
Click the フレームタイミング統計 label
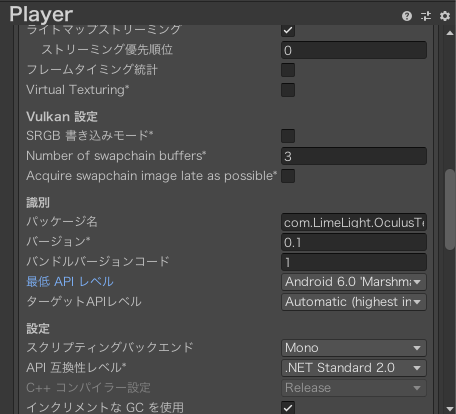[x=92, y=70]
